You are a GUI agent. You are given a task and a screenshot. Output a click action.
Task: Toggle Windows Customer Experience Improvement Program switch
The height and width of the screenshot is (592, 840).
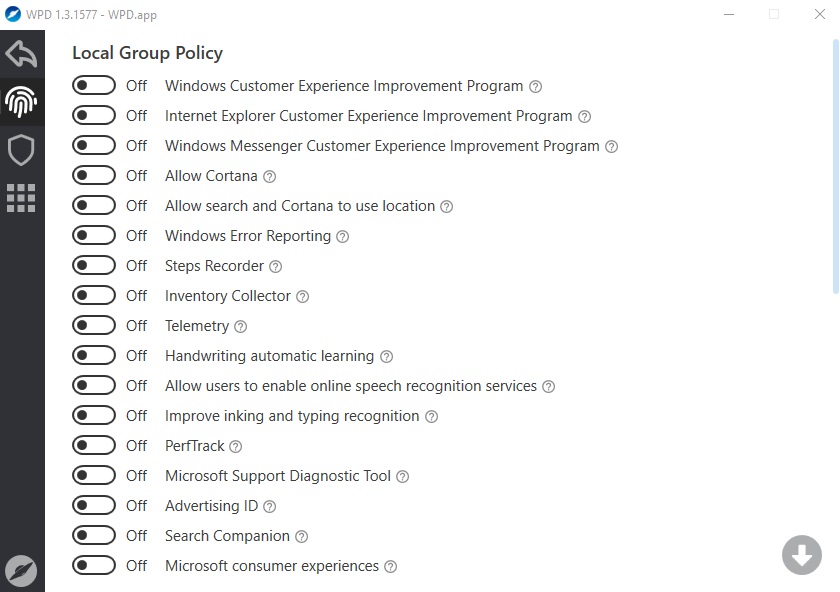[x=94, y=85]
